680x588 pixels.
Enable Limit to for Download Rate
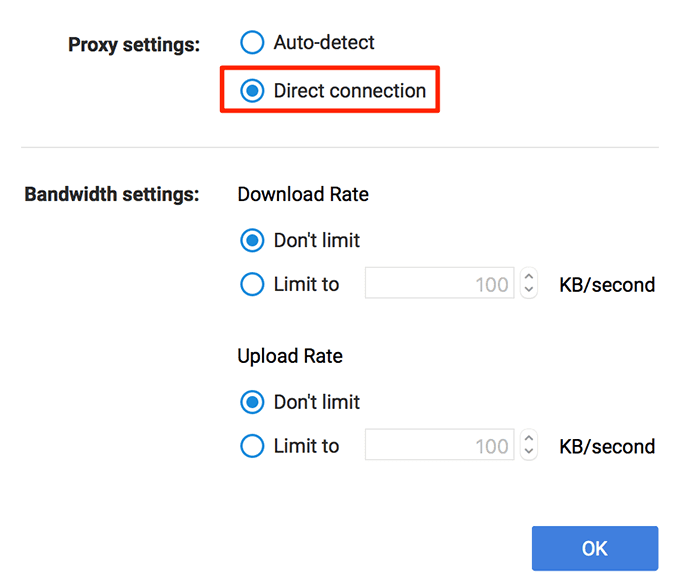point(253,285)
